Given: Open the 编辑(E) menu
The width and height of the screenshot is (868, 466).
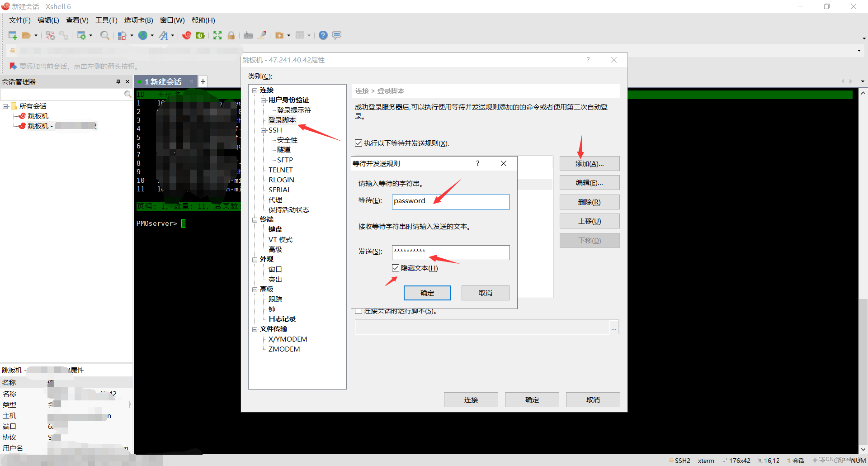Looking at the screenshot, I should (48, 20).
